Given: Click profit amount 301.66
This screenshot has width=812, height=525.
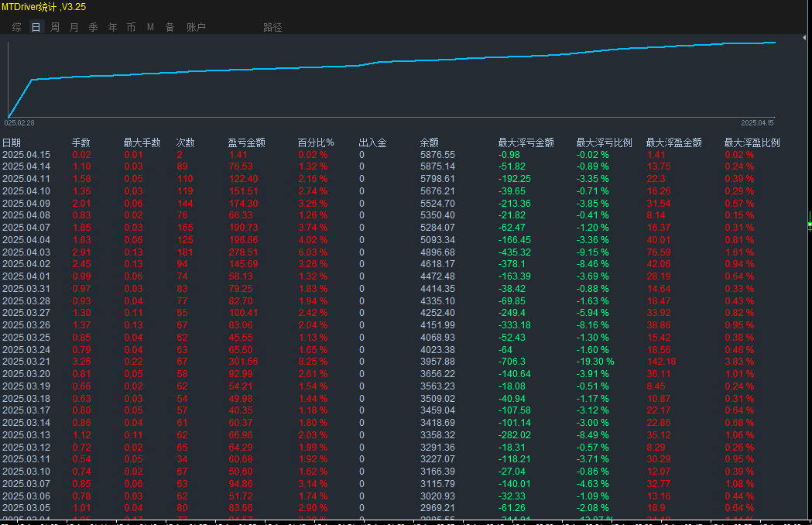Looking at the screenshot, I should click(x=243, y=362).
